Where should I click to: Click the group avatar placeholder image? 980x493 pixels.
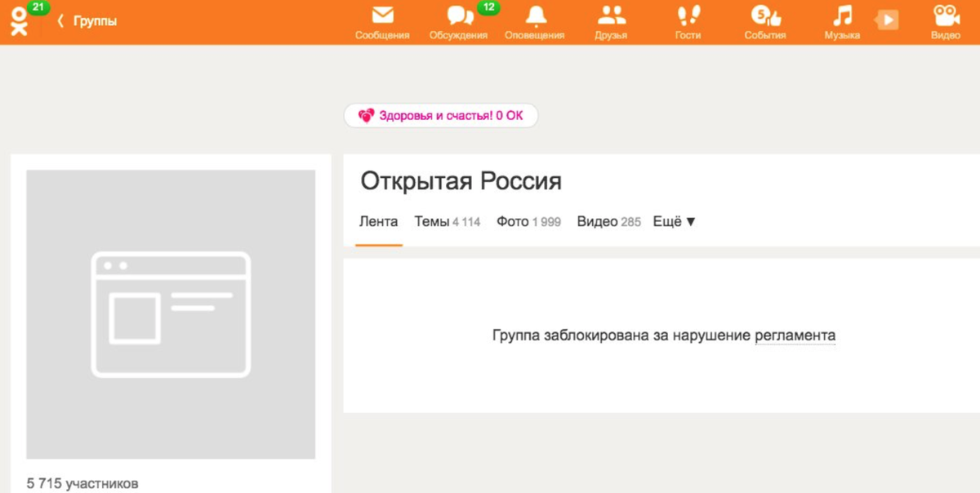coord(171,314)
